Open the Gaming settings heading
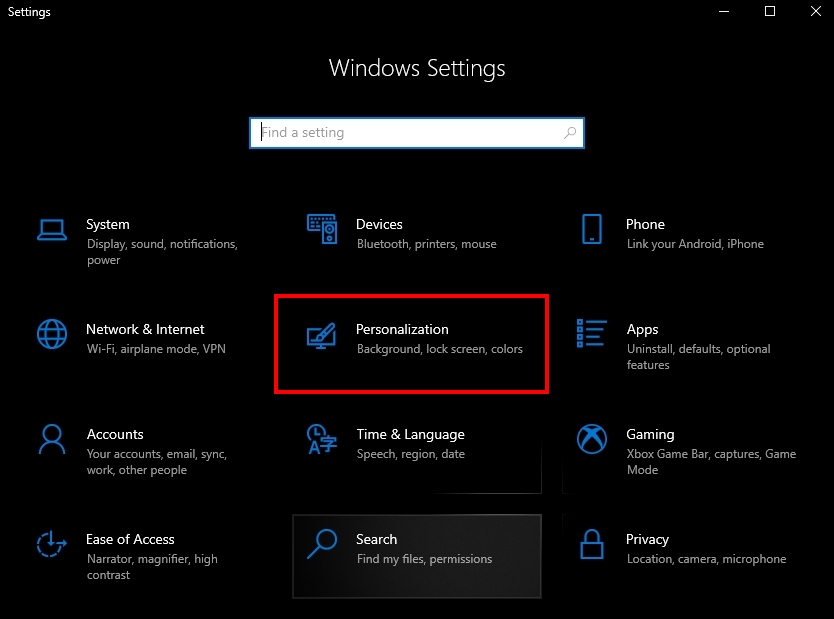The image size is (834, 619). [650, 434]
